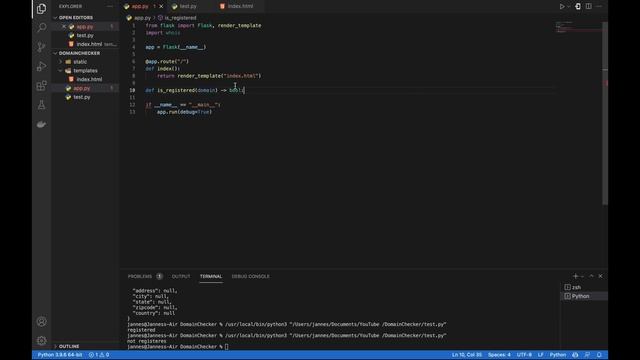640x360 pixels.
Task: Run Python file with play icon
Action: 562,7
